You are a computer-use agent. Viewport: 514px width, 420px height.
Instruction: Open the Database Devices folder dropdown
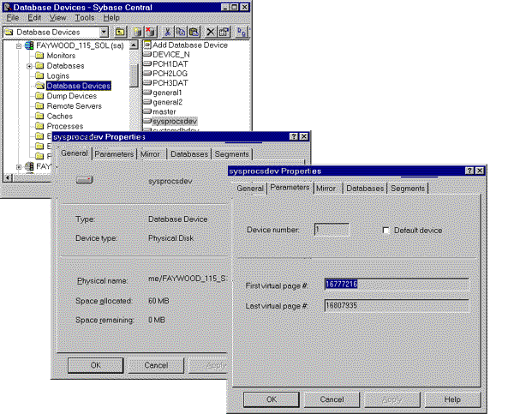tap(104, 32)
